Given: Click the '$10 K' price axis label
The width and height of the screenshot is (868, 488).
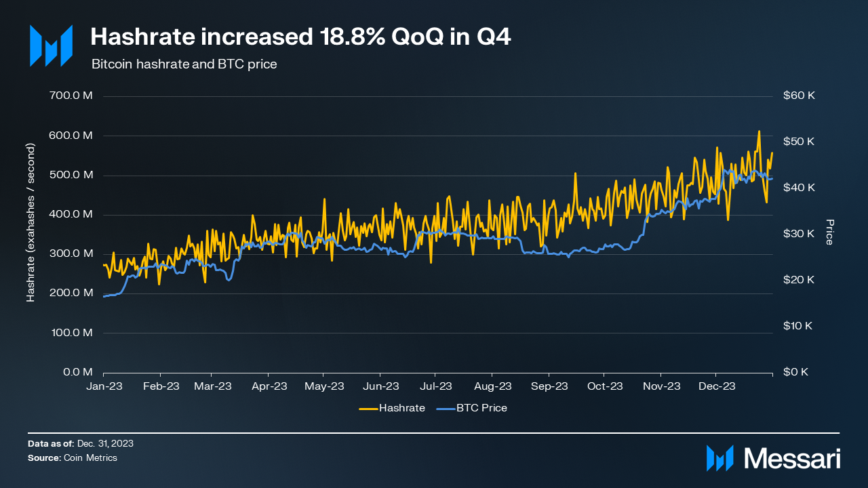Looking at the screenshot, I should [x=797, y=326].
